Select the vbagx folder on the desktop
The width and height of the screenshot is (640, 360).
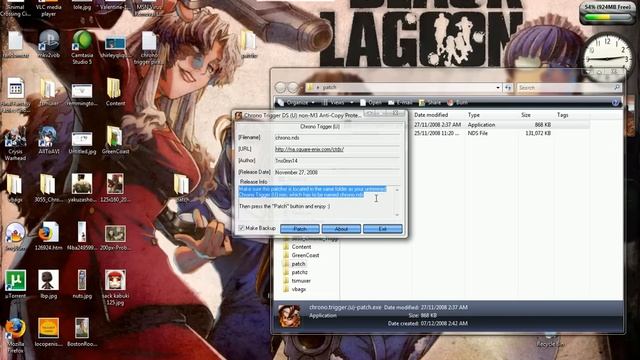(x=15, y=188)
